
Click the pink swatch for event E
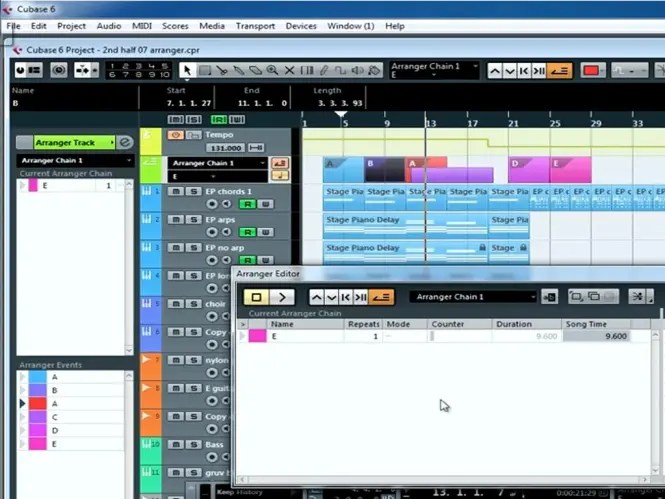tap(37, 444)
